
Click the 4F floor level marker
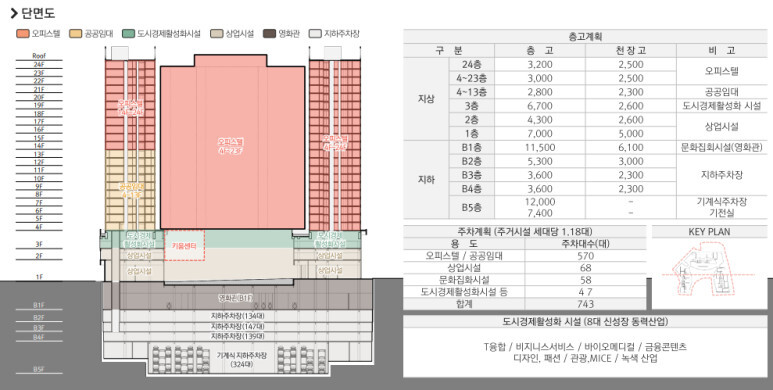coord(39,227)
